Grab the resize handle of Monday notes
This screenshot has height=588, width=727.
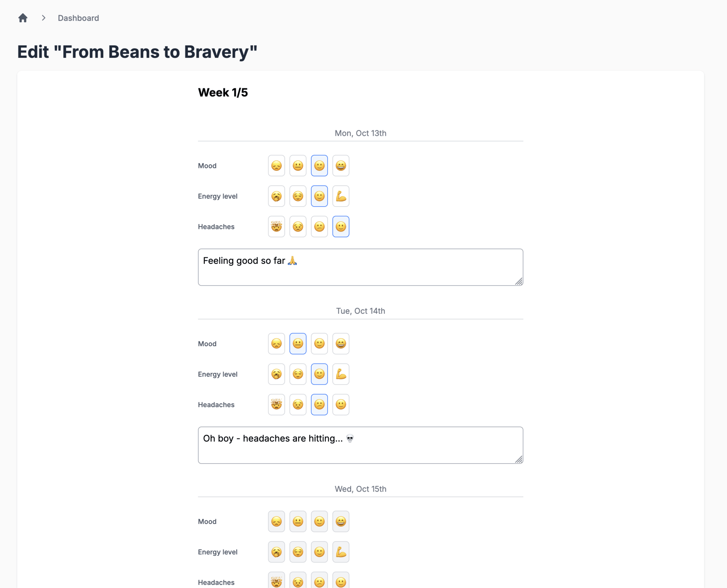coord(519,282)
